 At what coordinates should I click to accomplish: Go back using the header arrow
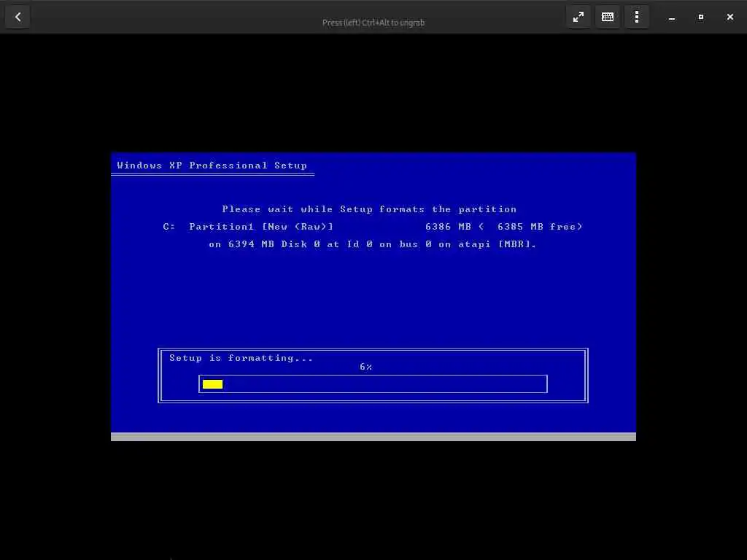coord(18,17)
